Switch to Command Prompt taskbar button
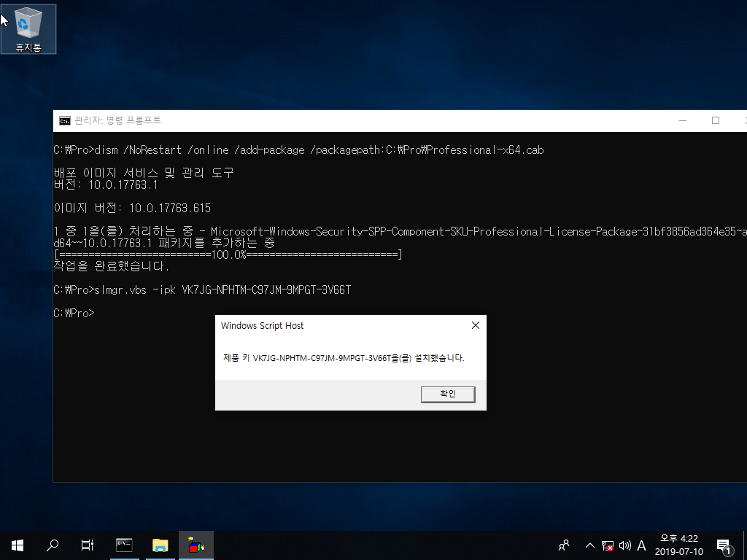 pos(124,545)
